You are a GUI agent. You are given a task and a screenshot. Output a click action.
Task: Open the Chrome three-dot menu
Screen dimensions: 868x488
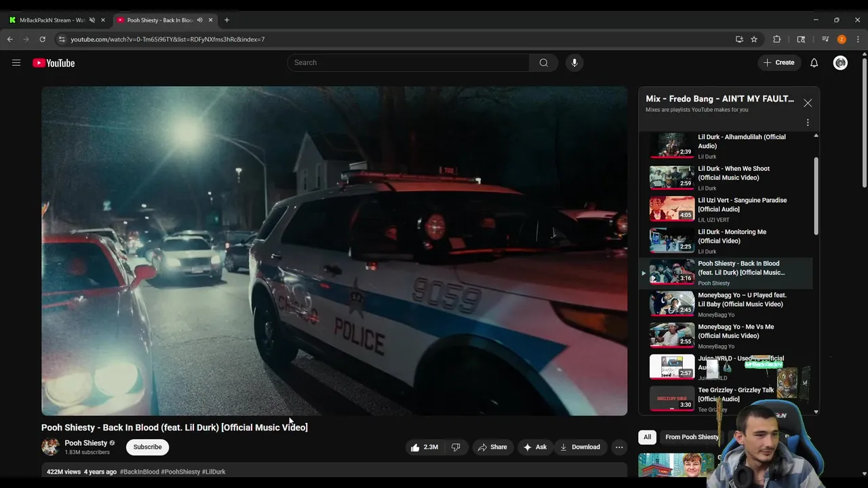[x=858, y=39]
